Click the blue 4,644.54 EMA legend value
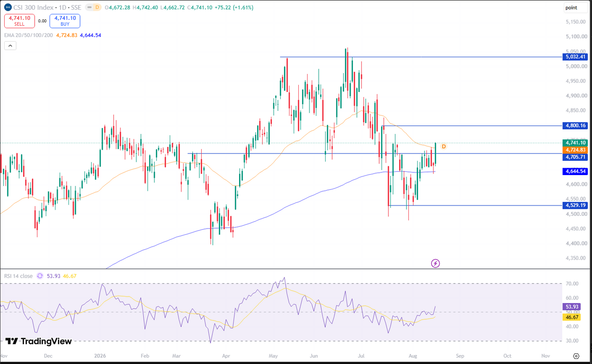 point(91,35)
